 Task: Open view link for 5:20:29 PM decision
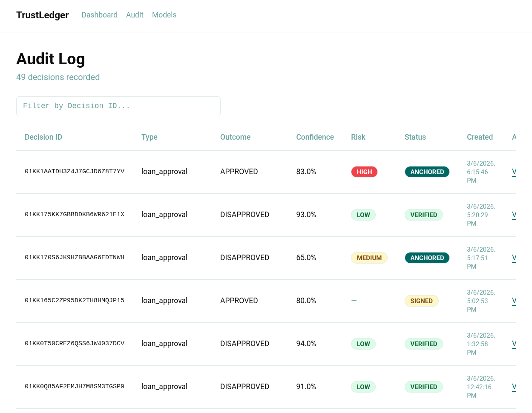tap(514, 215)
